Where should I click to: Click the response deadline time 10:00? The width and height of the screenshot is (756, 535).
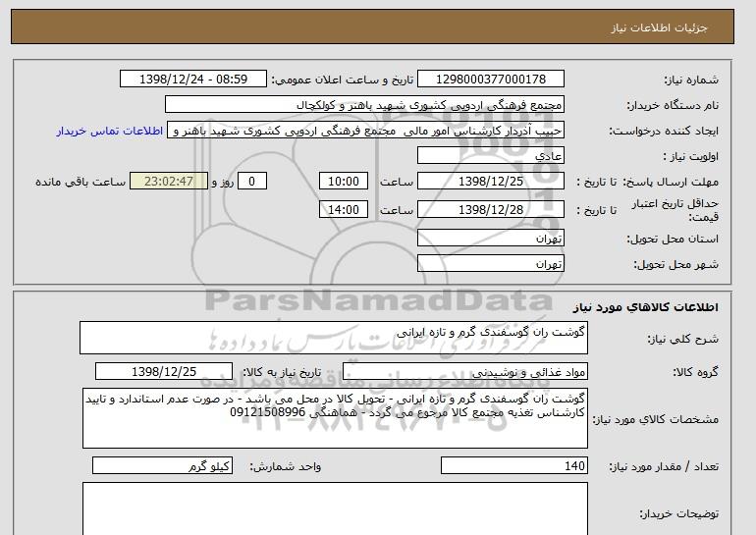[344, 182]
